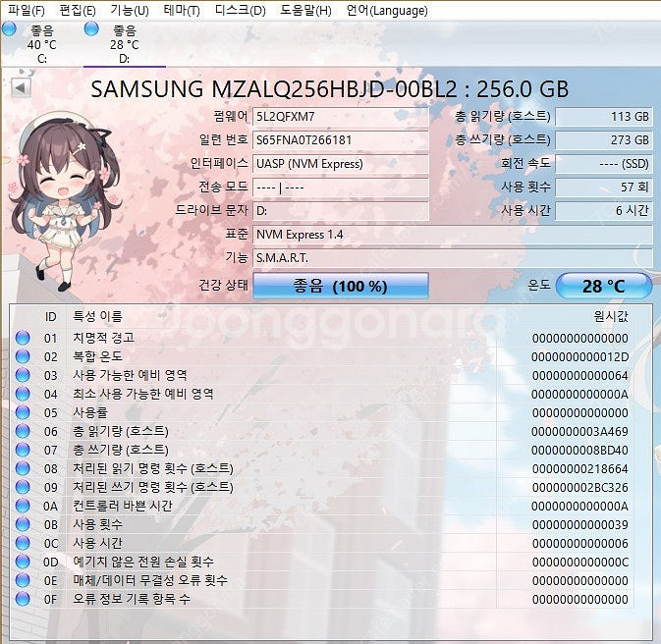
Task: Click the status icon for 04 최소 사용 가능한 예비 영역
Action: pyautogui.click(x=23, y=394)
